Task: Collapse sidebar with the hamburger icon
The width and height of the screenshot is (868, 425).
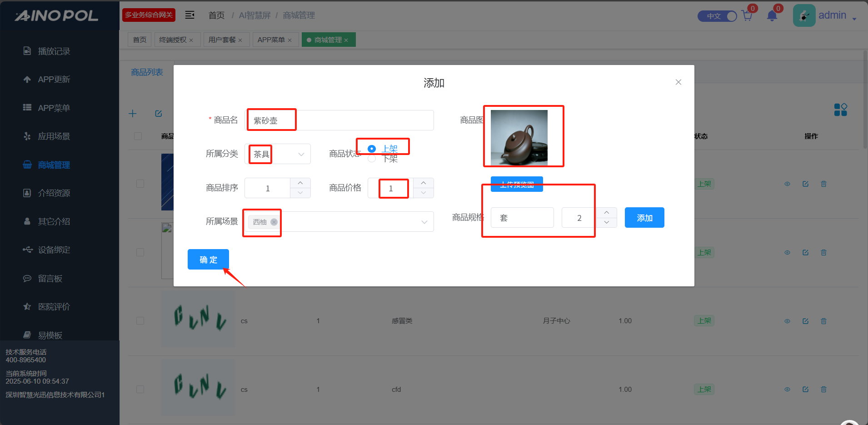Action: (x=190, y=15)
